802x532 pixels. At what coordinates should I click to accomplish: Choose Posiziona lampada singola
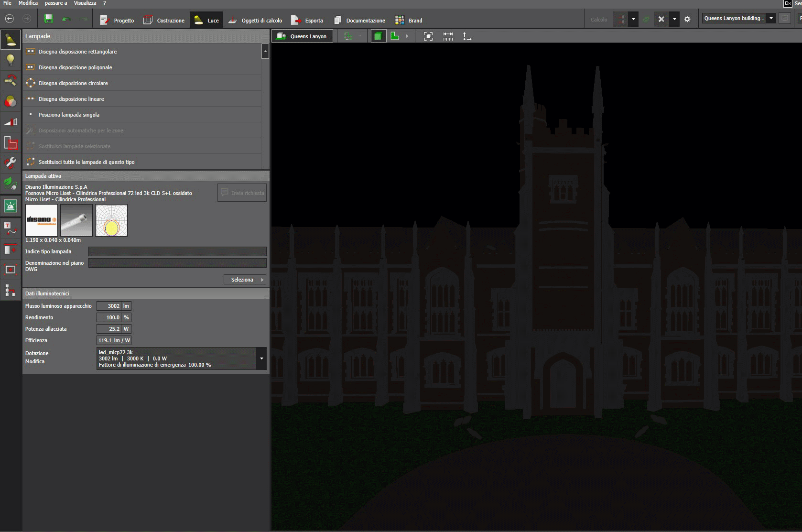coord(142,115)
